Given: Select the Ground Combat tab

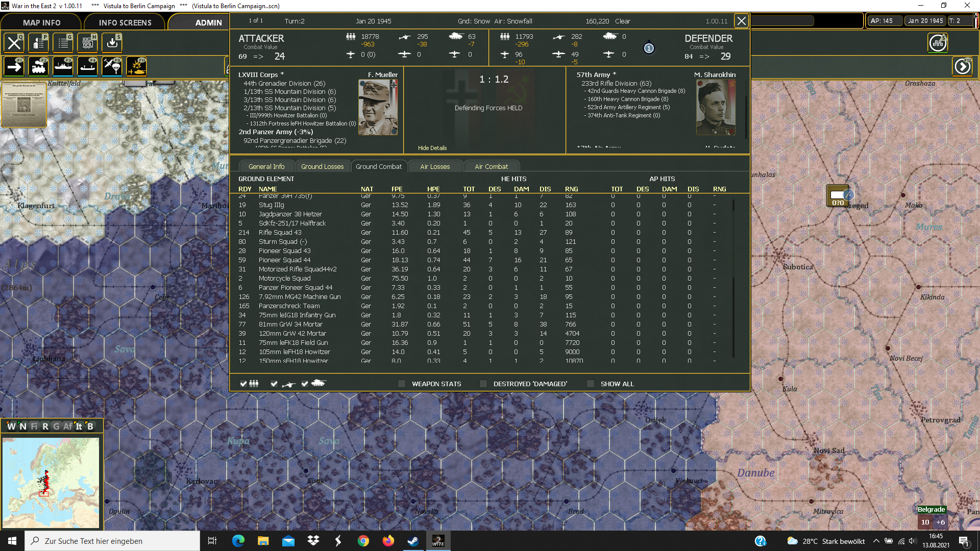Looking at the screenshot, I should [379, 166].
